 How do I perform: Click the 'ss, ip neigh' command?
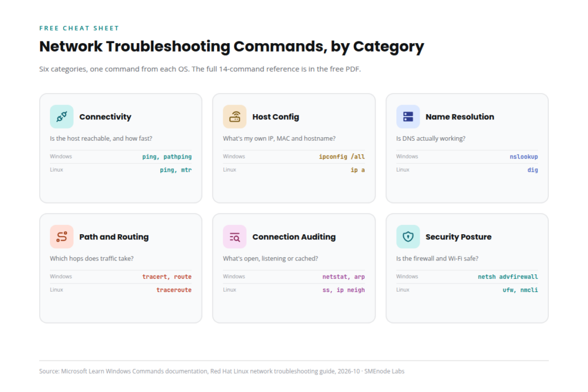click(x=343, y=290)
